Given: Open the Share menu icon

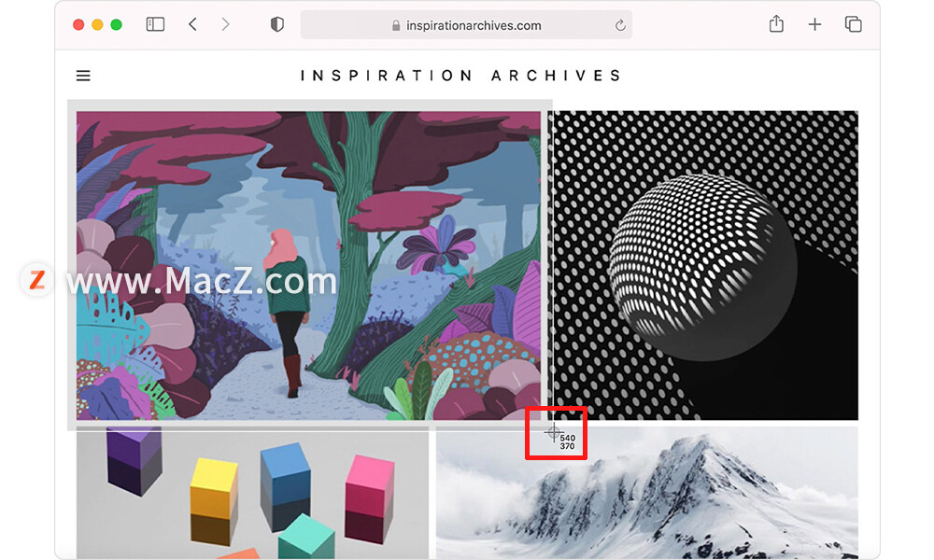Looking at the screenshot, I should point(776,24).
